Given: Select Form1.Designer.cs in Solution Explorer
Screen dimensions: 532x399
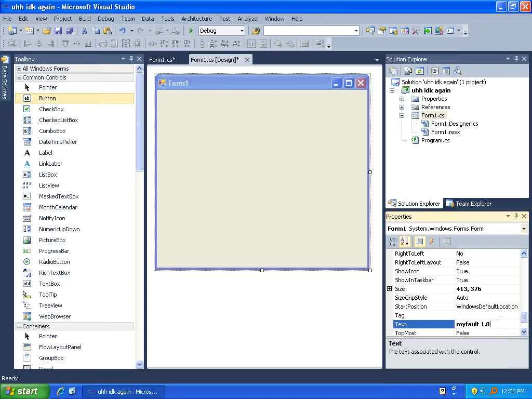Looking at the screenshot, I should 455,124.
